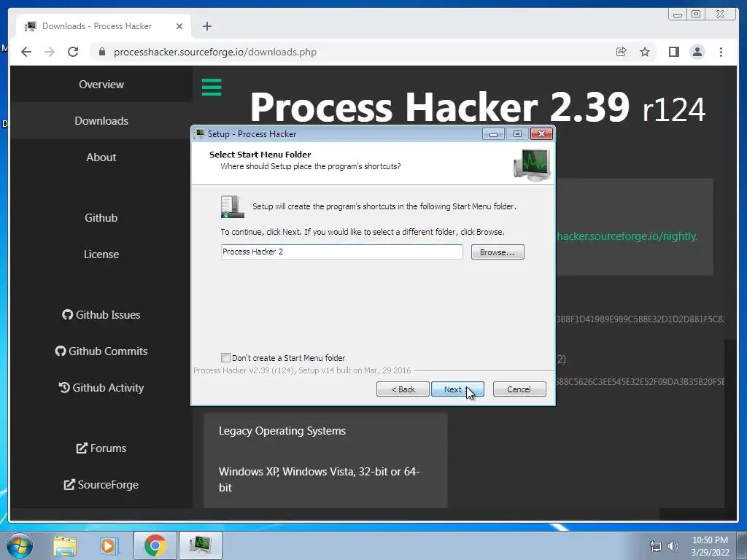Viewport: 747px width, 560px height.
Task: Open Windows Explorer from the taskbar
Action: (65, 545)
